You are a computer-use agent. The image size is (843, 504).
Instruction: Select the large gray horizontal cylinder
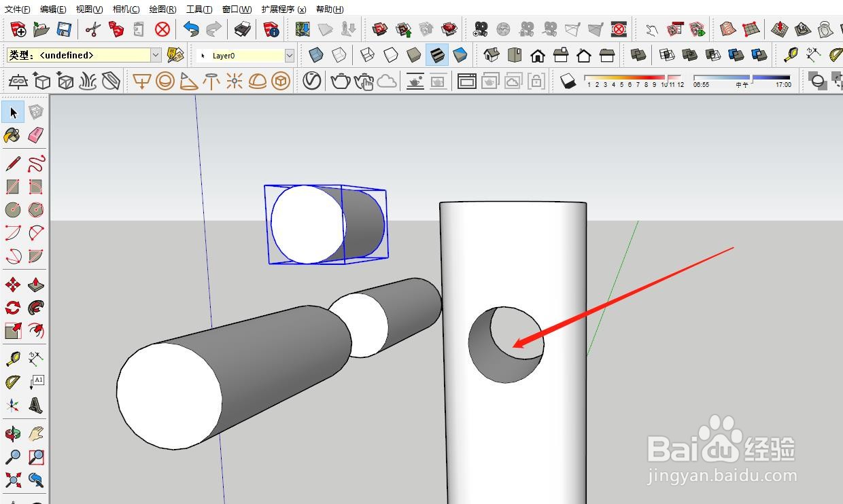235,377
